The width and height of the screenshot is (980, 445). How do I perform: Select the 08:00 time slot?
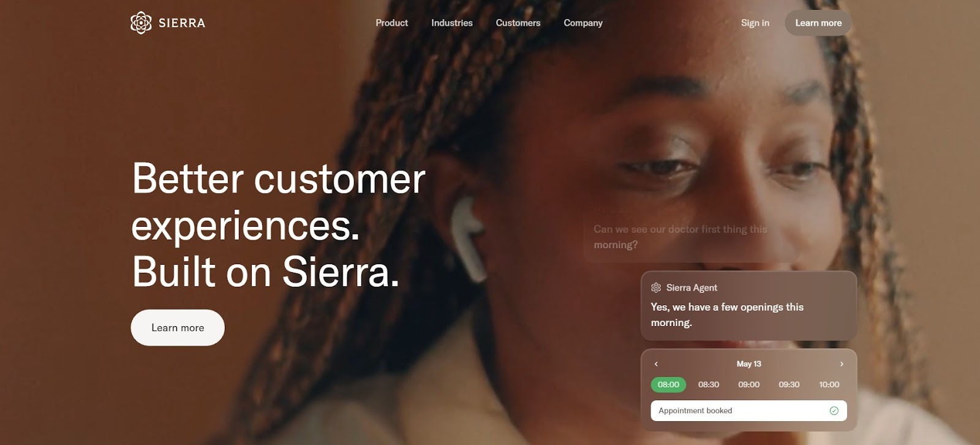tap(668, 384)
